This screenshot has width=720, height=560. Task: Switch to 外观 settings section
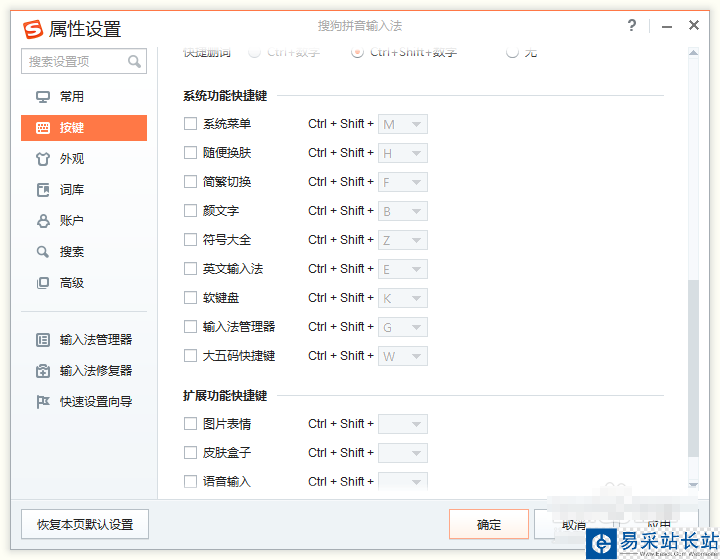click(84, 159)
